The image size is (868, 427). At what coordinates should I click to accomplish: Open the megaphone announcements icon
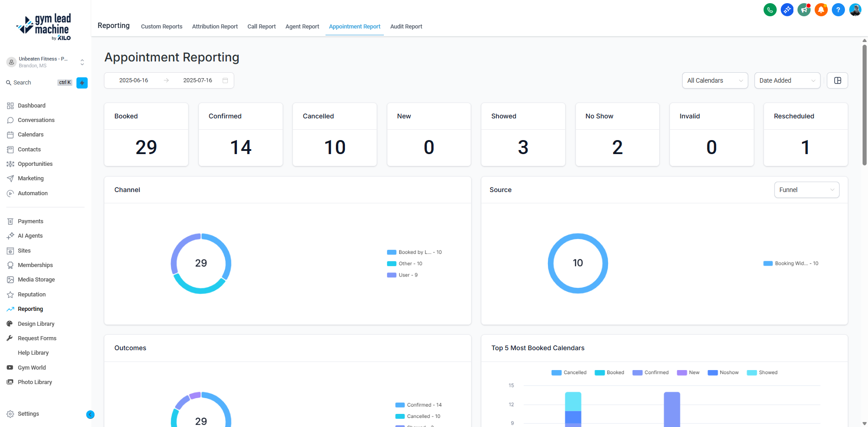pos(804,9)
